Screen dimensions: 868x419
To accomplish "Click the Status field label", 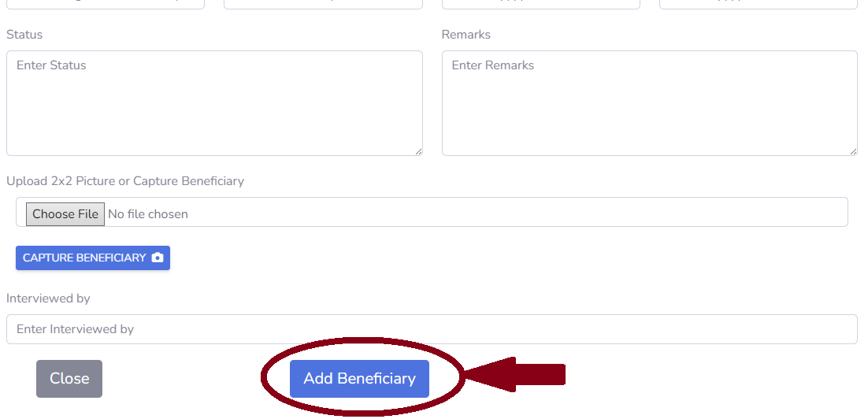I will click(24, 35).
